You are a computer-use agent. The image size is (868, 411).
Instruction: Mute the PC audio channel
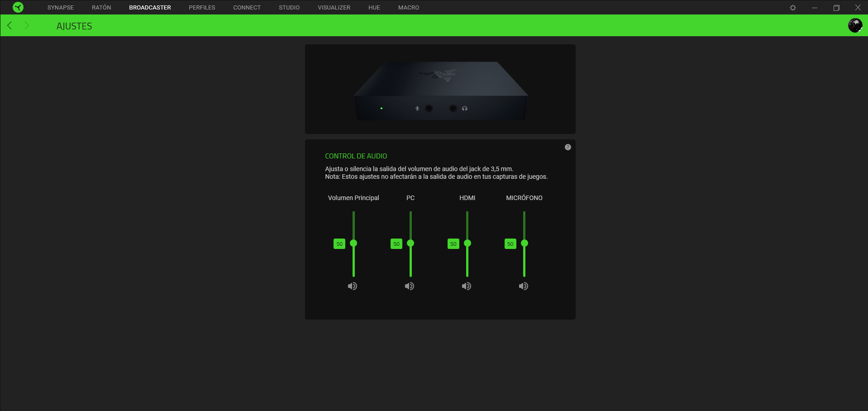409,286
